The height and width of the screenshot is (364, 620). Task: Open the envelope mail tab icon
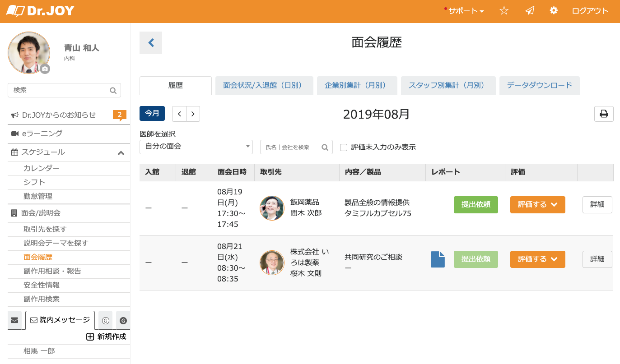pyautogui.click(x=14, y=320)
